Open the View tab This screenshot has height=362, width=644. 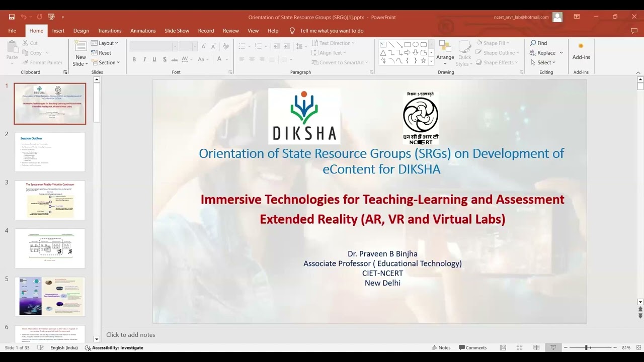click(253, 31)
